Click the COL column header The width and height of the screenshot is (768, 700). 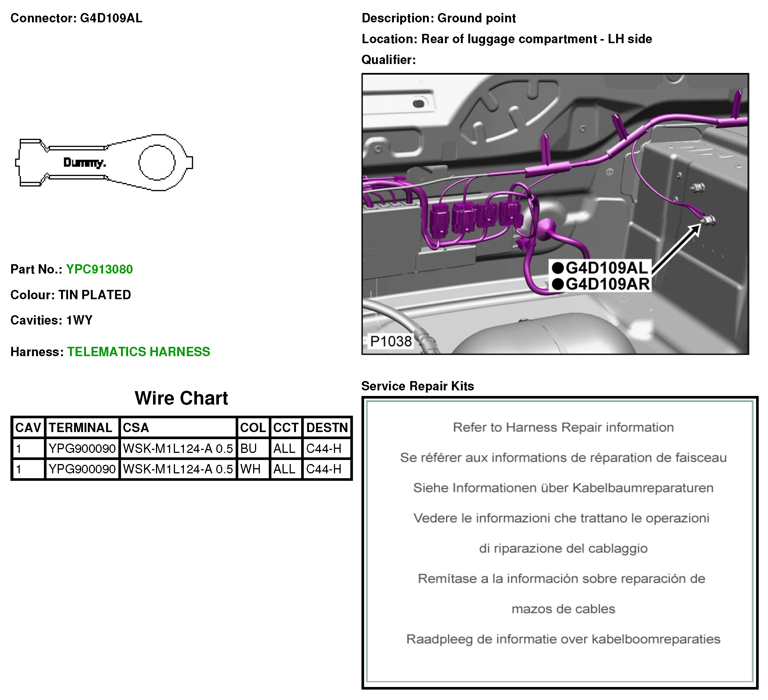(x=253, y=427)
